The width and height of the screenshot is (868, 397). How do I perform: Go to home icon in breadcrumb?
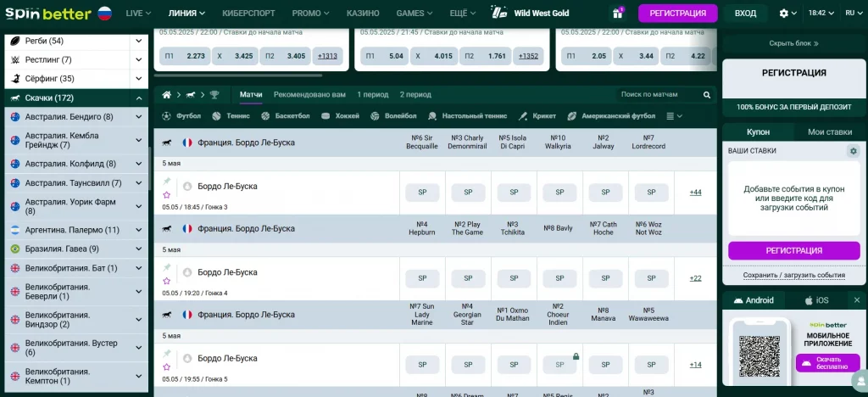click(x=166, y=95)
